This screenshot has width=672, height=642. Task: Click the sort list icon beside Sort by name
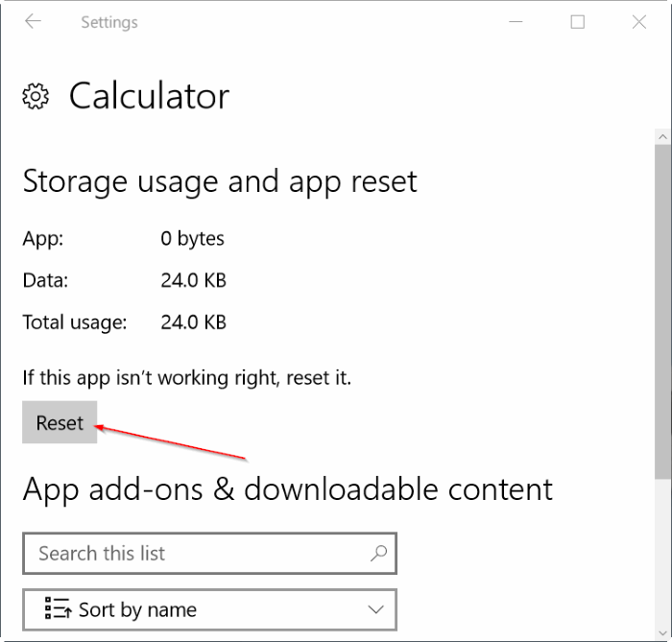point(59,608)
